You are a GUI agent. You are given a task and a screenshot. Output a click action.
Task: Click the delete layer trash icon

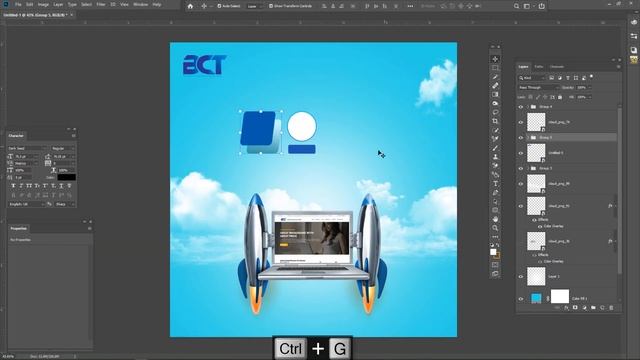pos(611,308)
